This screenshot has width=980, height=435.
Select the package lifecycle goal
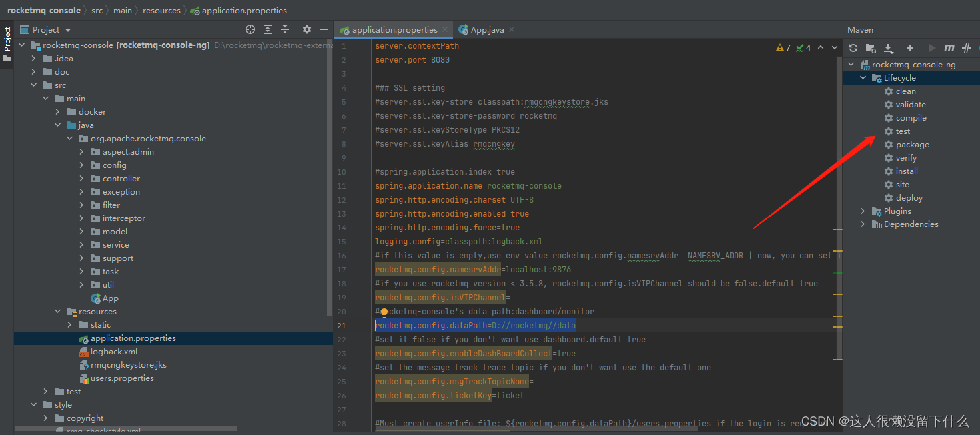point(912,145)
